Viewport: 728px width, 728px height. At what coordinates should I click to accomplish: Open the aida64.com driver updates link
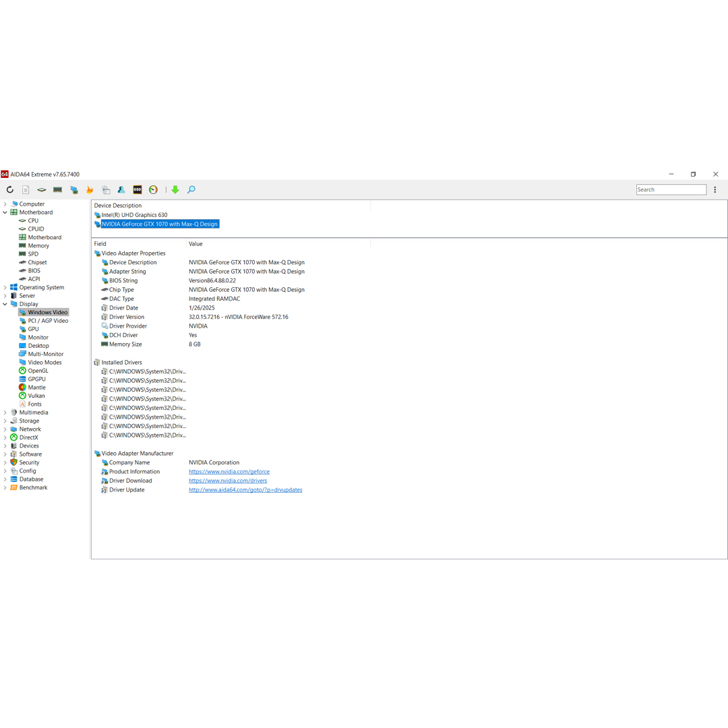pos(245,490)
